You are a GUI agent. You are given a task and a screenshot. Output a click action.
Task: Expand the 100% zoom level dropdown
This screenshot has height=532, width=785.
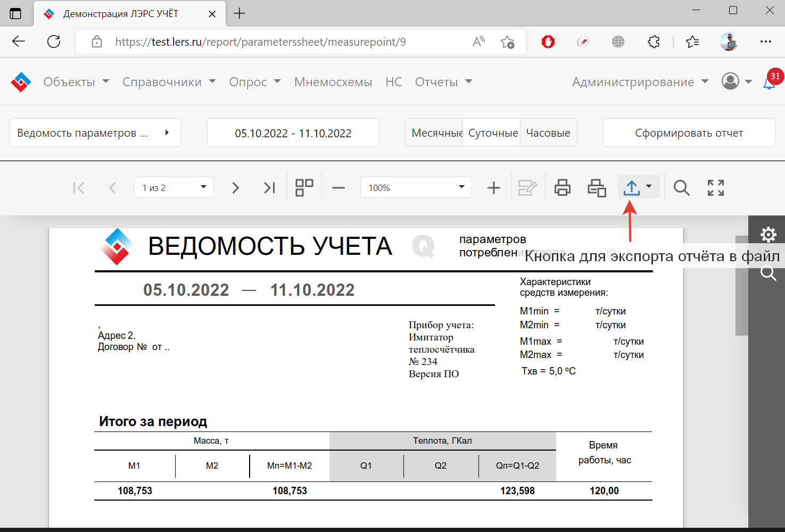coord(416,188)
